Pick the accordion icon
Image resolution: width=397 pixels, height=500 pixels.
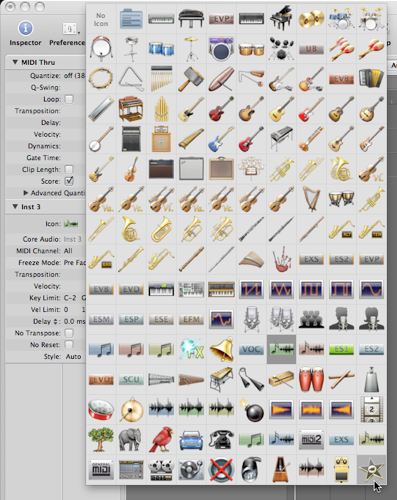click(x=371, y=79)
